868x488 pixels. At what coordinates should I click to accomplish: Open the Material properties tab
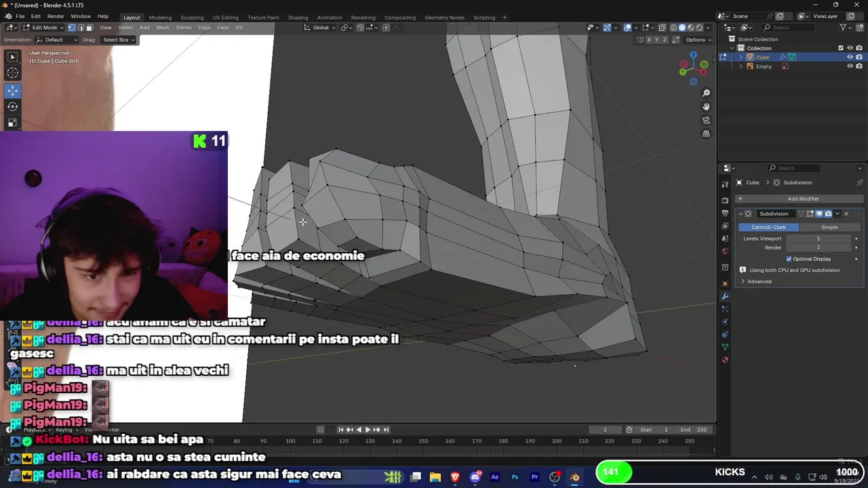(x=725, y=360)
